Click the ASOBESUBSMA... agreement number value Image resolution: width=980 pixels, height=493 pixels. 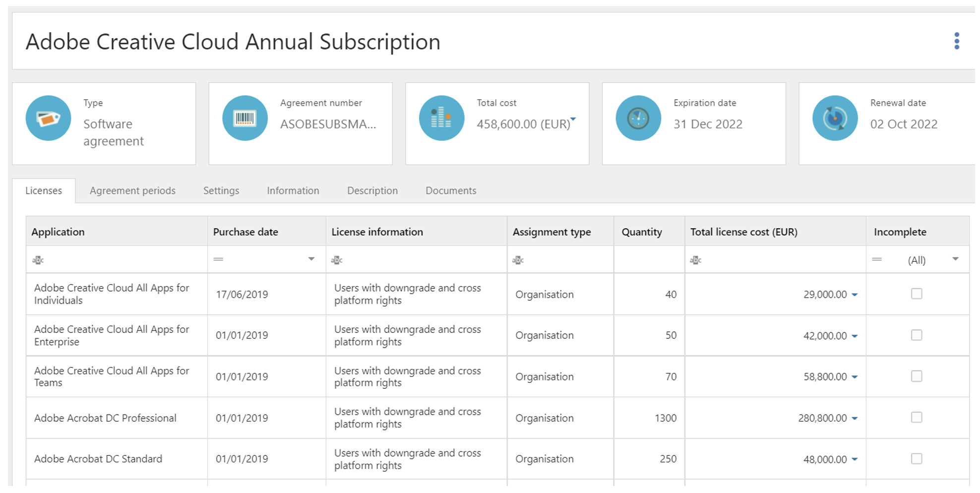click(328, 124)
